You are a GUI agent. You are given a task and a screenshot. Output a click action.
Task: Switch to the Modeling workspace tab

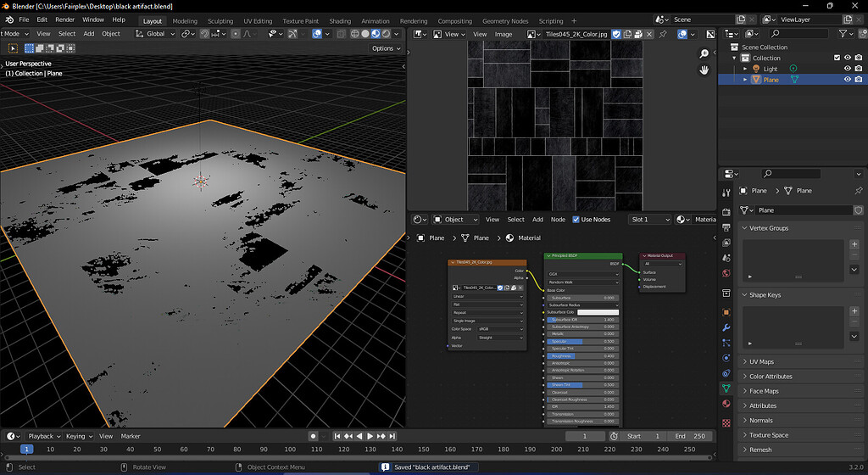coord(185,21)
